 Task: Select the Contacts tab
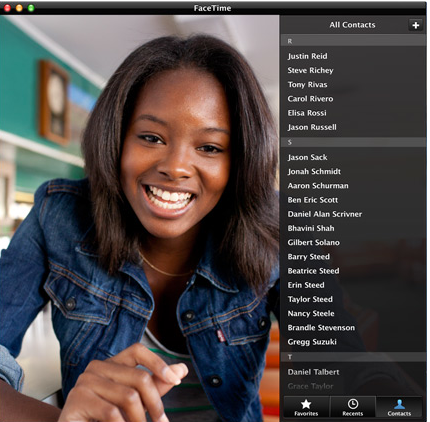point(399,407)
